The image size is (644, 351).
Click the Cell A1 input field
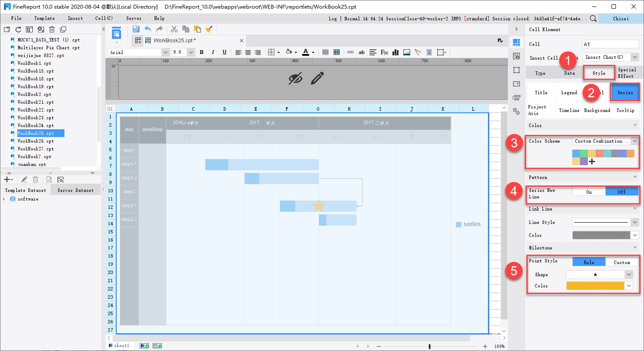pos(610,44)
